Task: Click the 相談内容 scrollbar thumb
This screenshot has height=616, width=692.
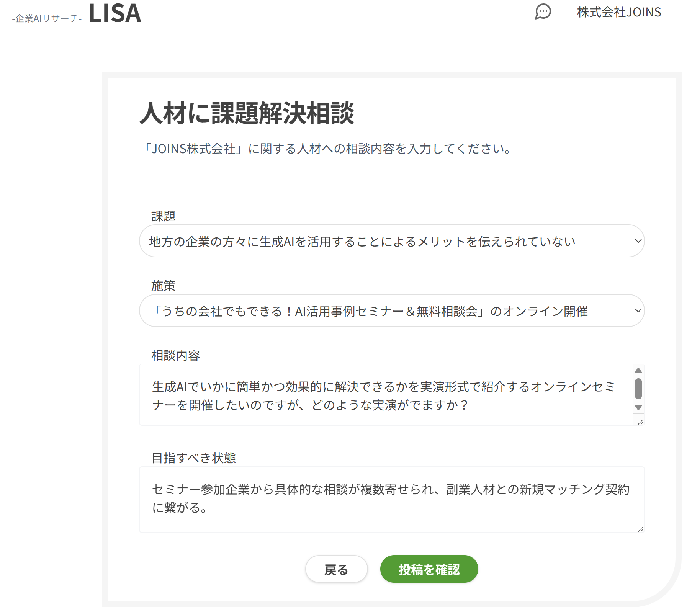Action: click(638, 389)
